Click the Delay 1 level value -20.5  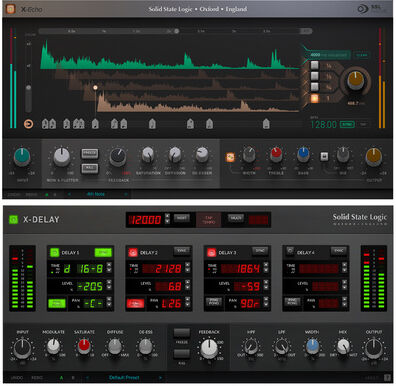[x=90, y=286]
